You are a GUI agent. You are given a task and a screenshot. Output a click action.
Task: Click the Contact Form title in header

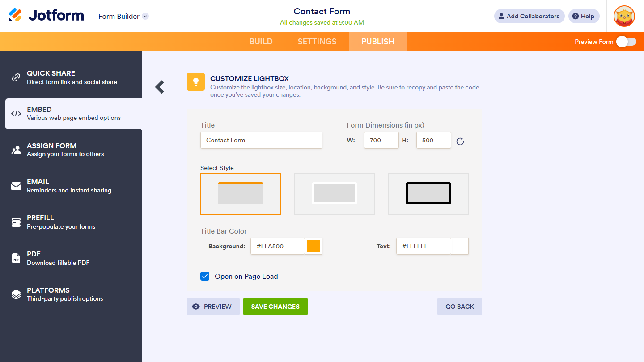[322, 11]
